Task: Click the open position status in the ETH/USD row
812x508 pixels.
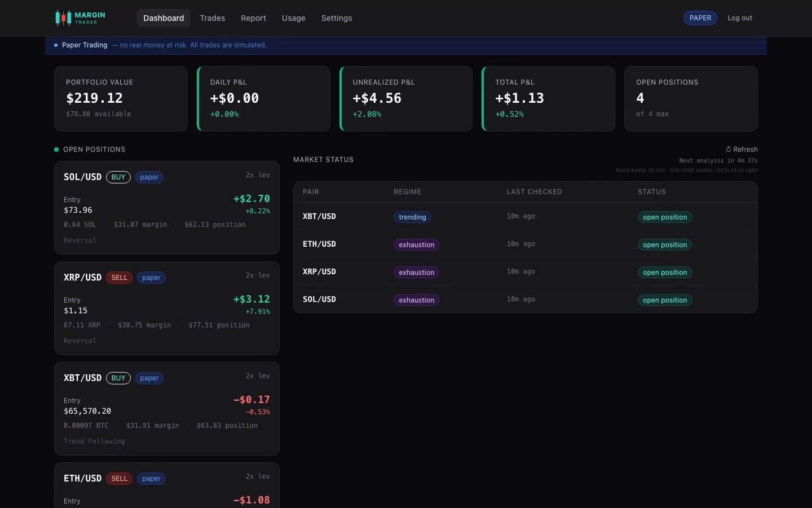Action: pos(665,245)
